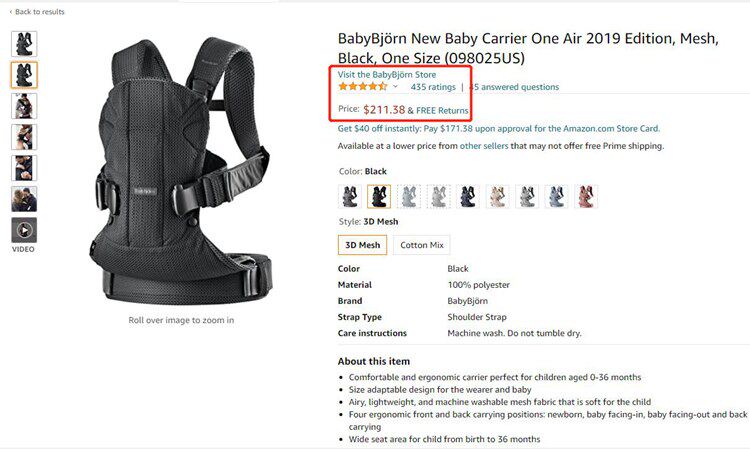Pick the selected Black color swatch
750x449 pixels.
[379, 197]
